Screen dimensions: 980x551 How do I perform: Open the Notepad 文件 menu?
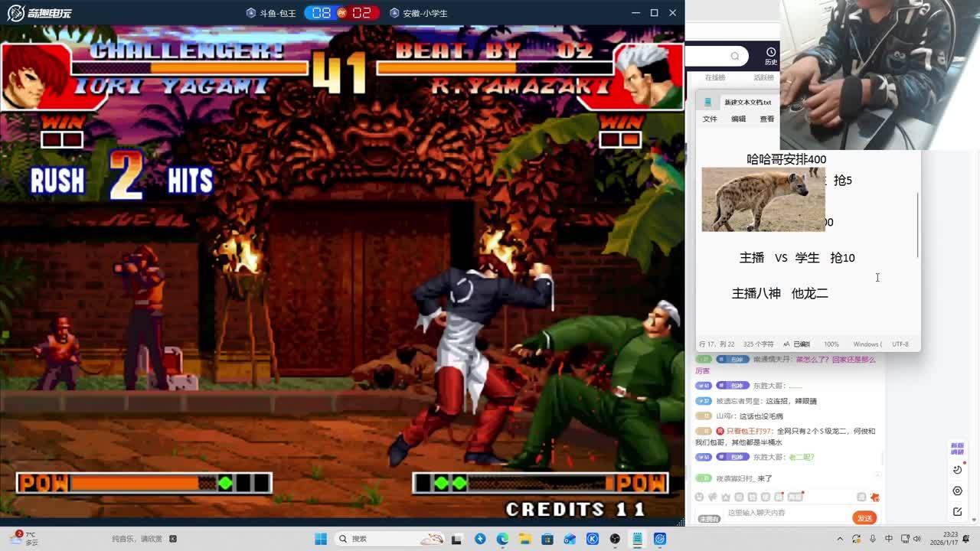710,119
